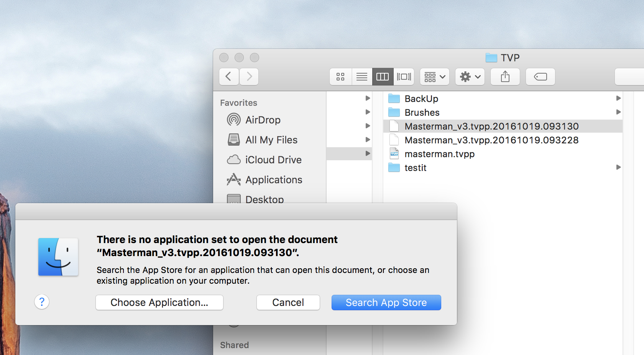Cancel the open document dialog
The image size is (644, 355).
pos(288,302)
